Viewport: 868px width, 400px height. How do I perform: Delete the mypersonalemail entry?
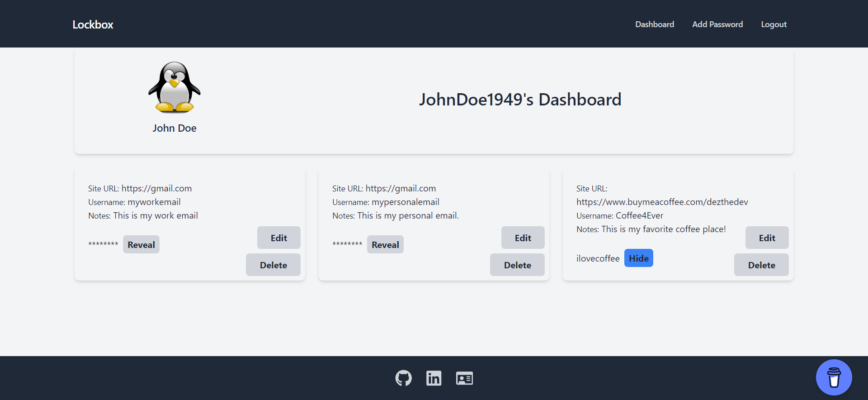coord(517,265)
